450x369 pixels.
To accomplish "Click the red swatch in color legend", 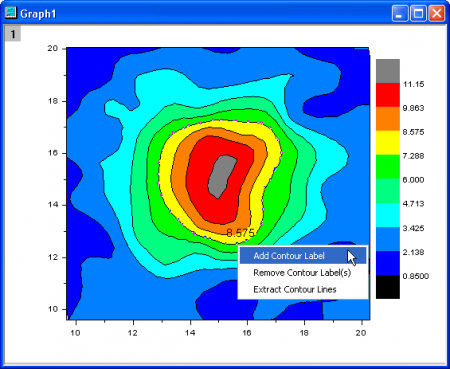I will click(x=388, y=95).
